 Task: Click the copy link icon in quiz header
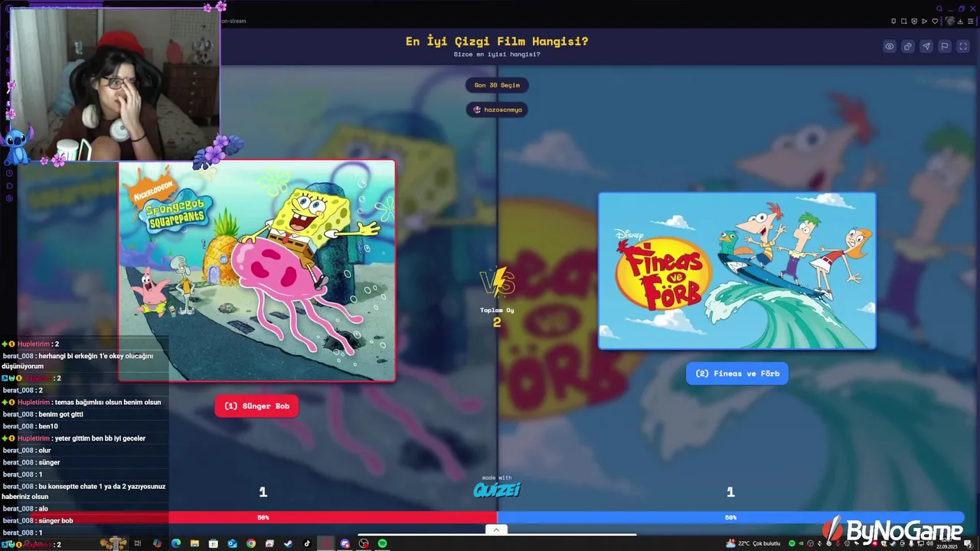[x=908, y=47]
